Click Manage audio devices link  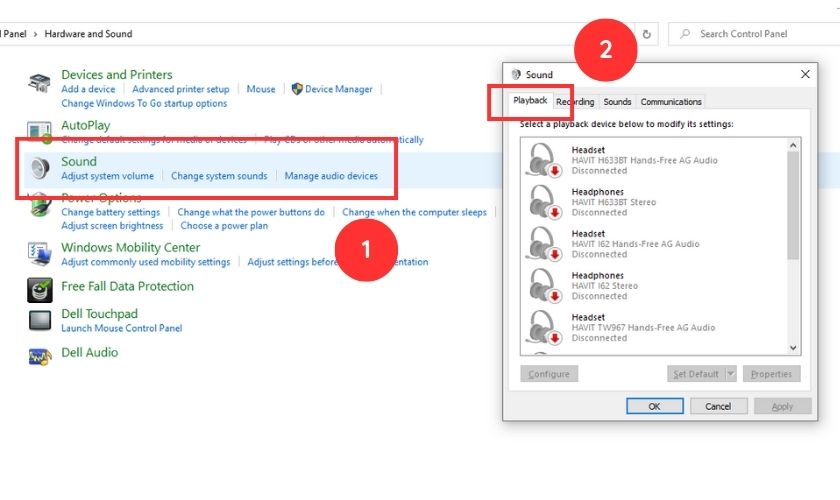(x=331, y=176)
